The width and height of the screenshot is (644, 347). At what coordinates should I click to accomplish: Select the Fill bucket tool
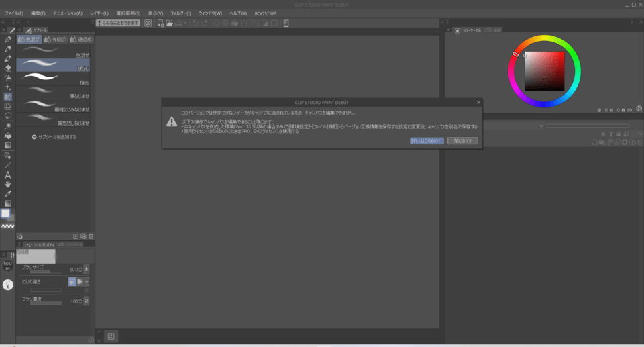click(x=8, y=136)
